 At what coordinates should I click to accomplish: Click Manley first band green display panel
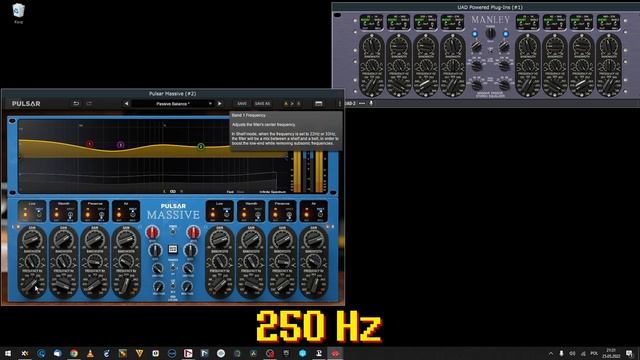[371, 22]
